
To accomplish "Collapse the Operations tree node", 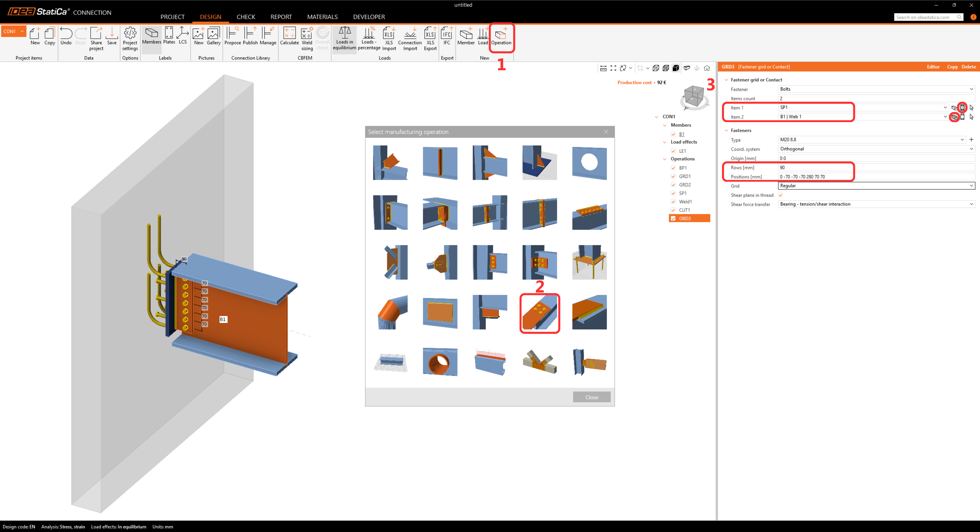I will point(665,159).
